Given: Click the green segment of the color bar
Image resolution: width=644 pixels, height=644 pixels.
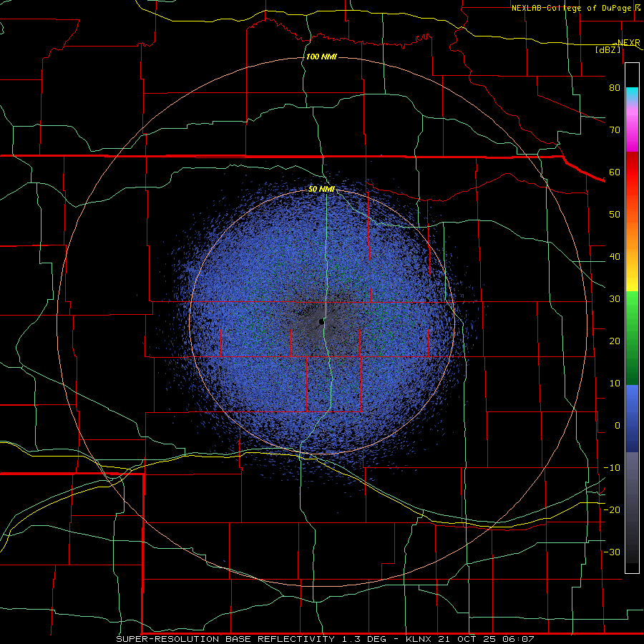Looking at the screenshot, I should point(633,338).
